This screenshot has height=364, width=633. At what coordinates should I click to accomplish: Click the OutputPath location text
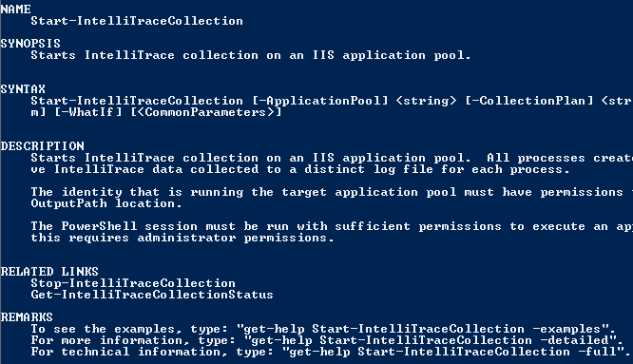(x=106, y=203)
